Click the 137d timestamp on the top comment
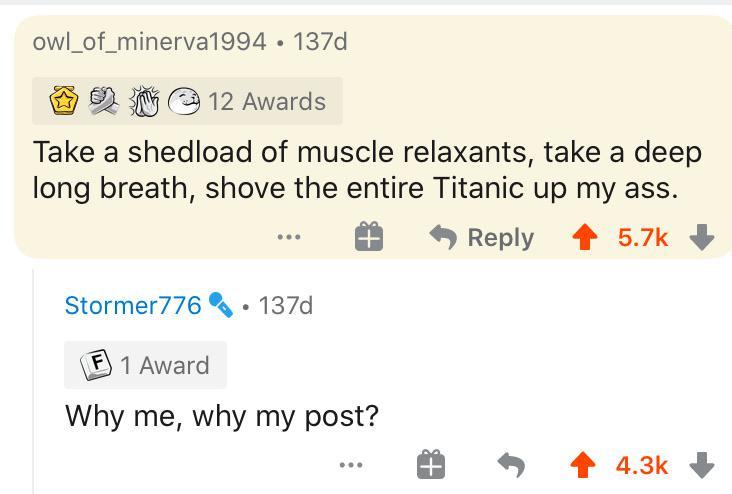Image resolution: width=732 pixels, height=494 pixels. point(320,41)
